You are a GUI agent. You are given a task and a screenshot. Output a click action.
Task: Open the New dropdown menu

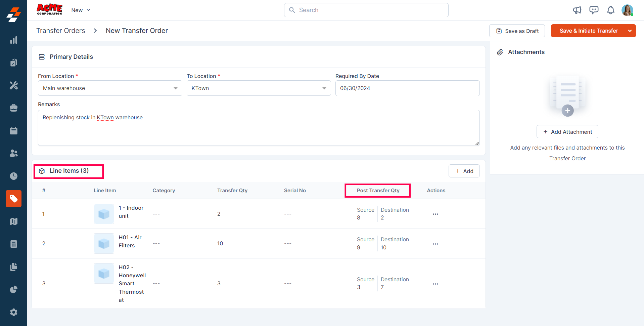(81, 10)
